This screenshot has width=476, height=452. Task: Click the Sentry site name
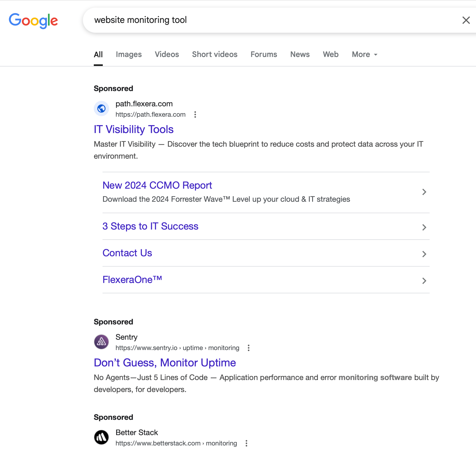(x=126, y=337)
